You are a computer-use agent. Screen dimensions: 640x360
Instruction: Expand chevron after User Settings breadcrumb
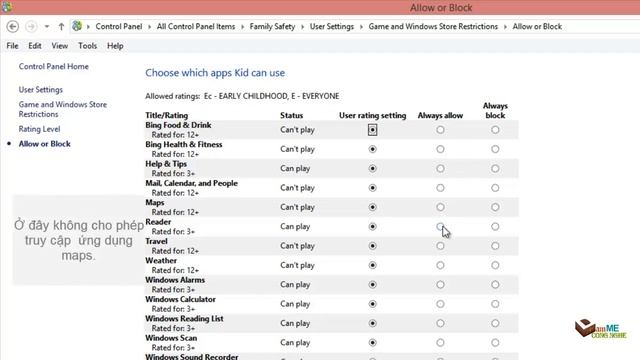[361, 27]
